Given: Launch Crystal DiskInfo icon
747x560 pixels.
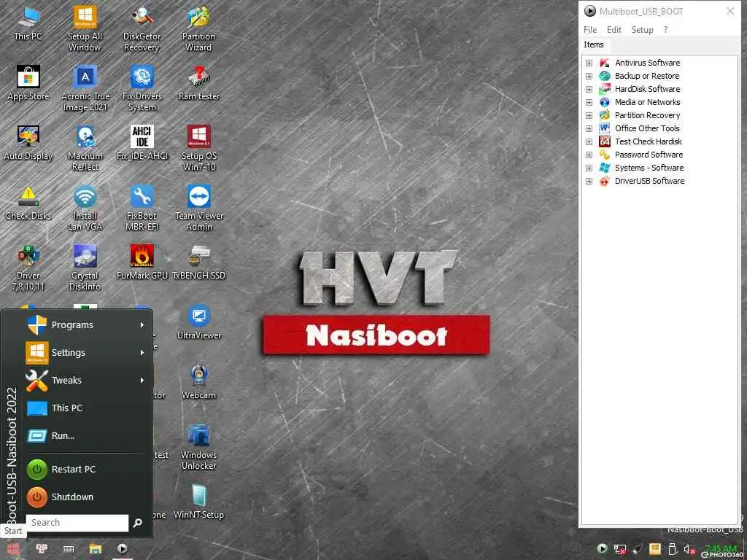Looking at the screenshot, I should (85, 268).
